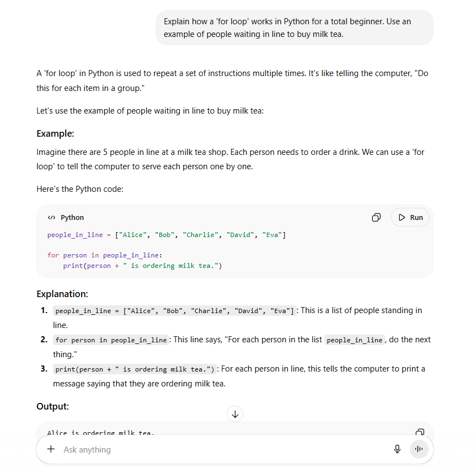
Task: Copy the output code block
Action: 420,432
